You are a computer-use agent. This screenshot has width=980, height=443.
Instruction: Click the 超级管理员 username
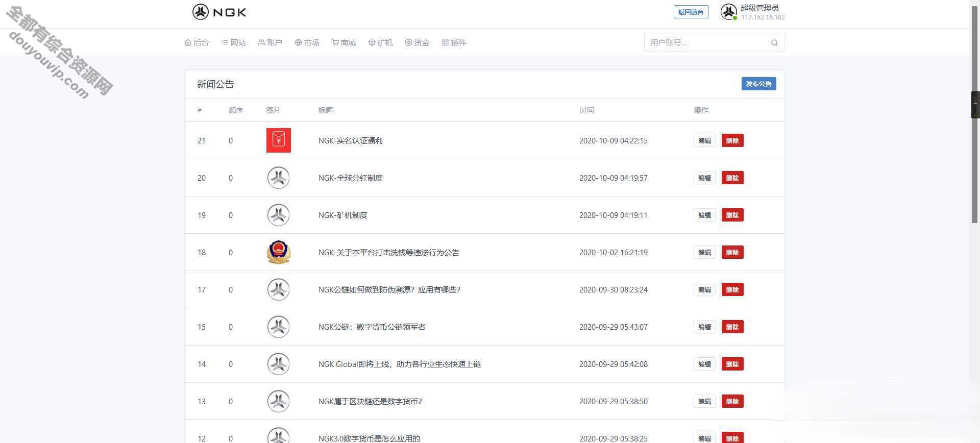click(759, 8)
